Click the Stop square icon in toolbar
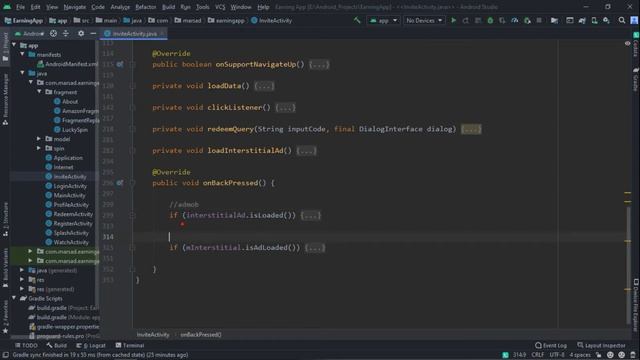 click(539, 20)
